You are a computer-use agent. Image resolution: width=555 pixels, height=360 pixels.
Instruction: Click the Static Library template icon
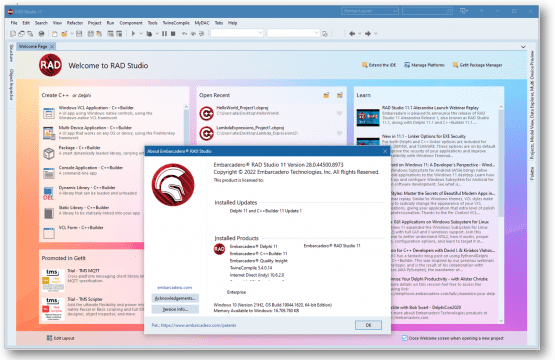[49, 213]
